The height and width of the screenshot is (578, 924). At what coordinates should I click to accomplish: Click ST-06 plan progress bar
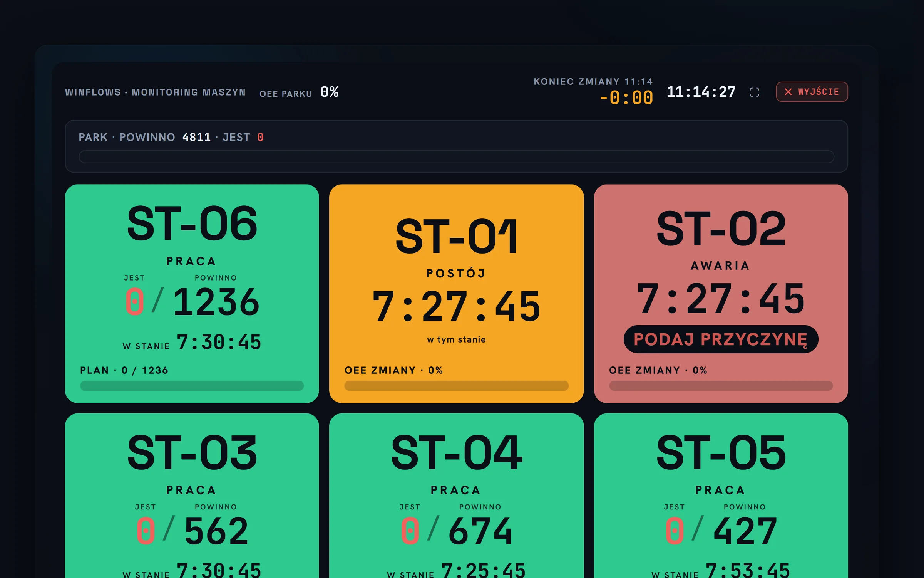192,386
